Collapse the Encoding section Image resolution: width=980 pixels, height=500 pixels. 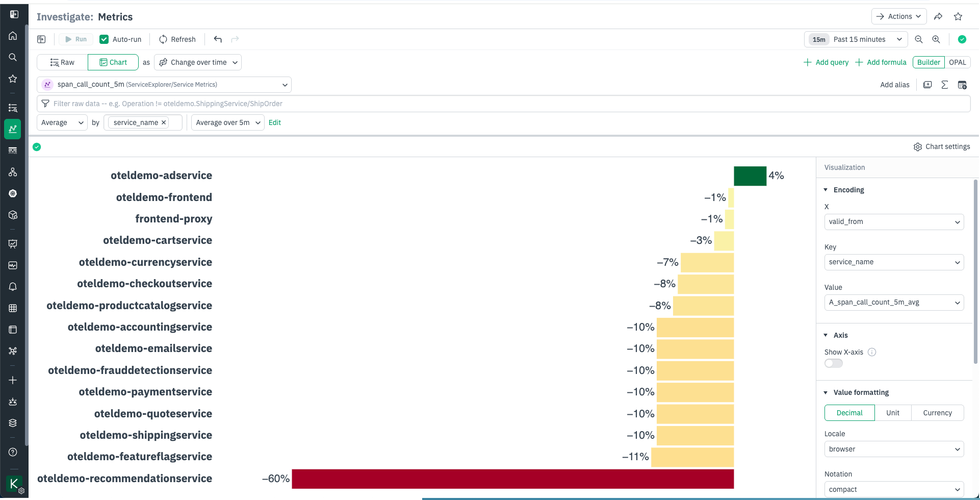826,190
